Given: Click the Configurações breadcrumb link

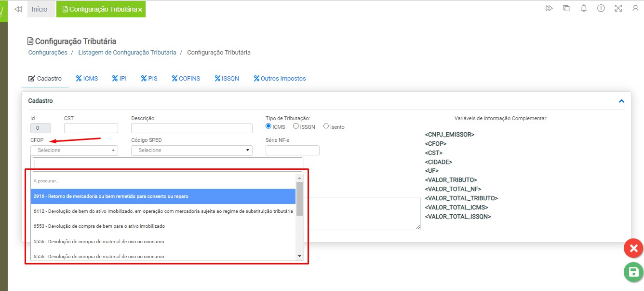Looking at the screenshot, I should pos(48,53).
